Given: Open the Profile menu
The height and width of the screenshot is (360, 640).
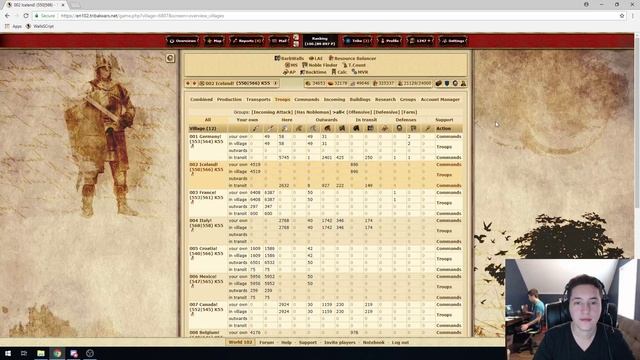Looking at the screenshot, I should tap(389, 41).
